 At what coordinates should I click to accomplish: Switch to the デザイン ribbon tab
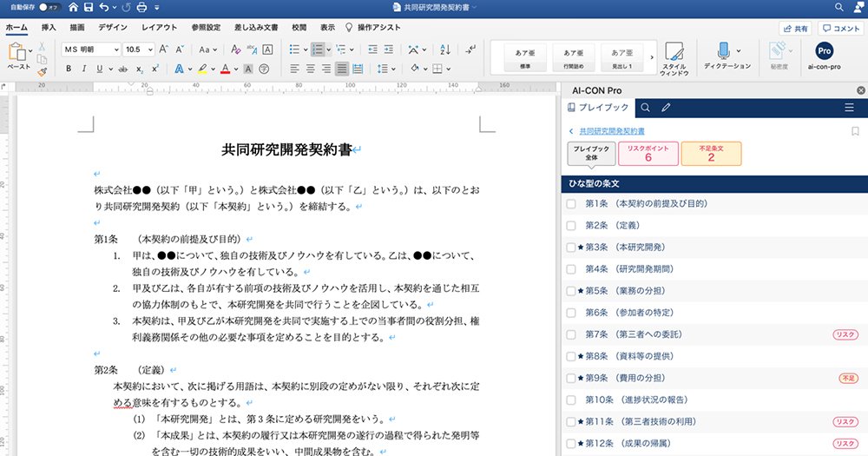[x=112, y=27]
